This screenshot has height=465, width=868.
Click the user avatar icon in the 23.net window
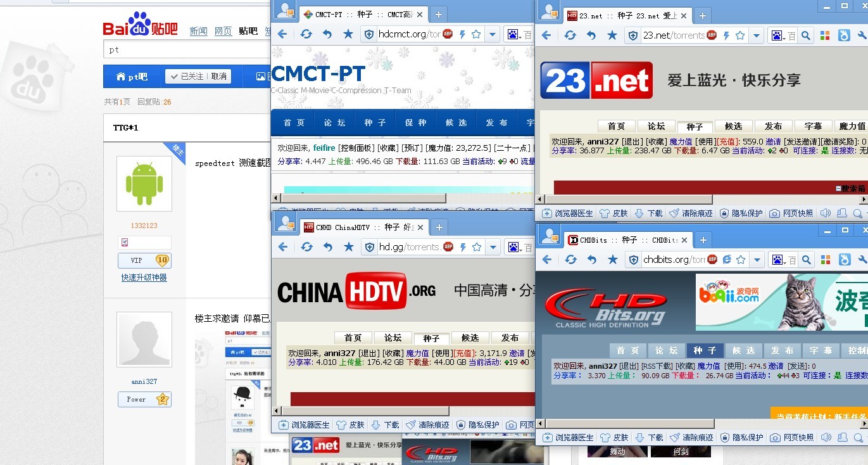coord(550,11)
